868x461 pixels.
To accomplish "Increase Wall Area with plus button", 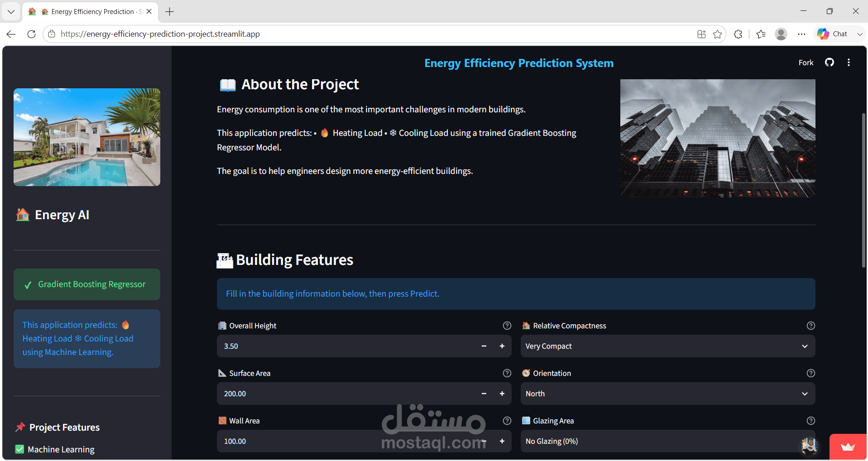I will [x=502, y=441].
